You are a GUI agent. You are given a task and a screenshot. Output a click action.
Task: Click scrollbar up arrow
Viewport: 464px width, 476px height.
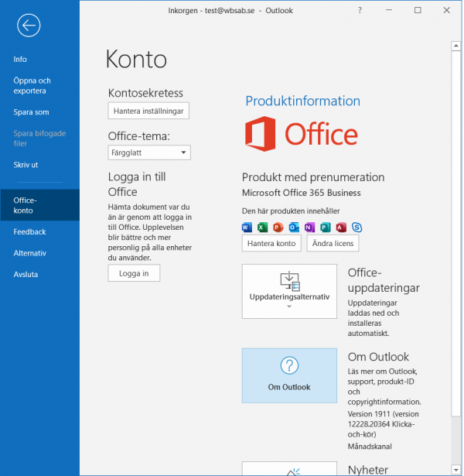(455, 46)
